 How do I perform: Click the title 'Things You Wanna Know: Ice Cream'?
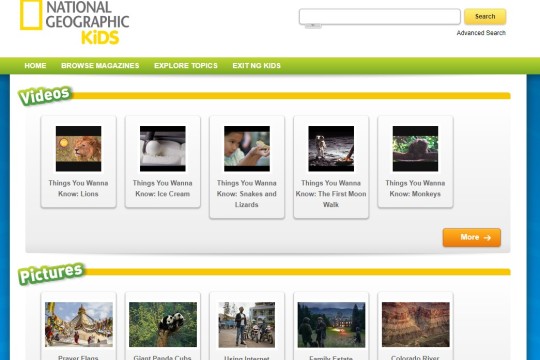[x=163, y=188]
